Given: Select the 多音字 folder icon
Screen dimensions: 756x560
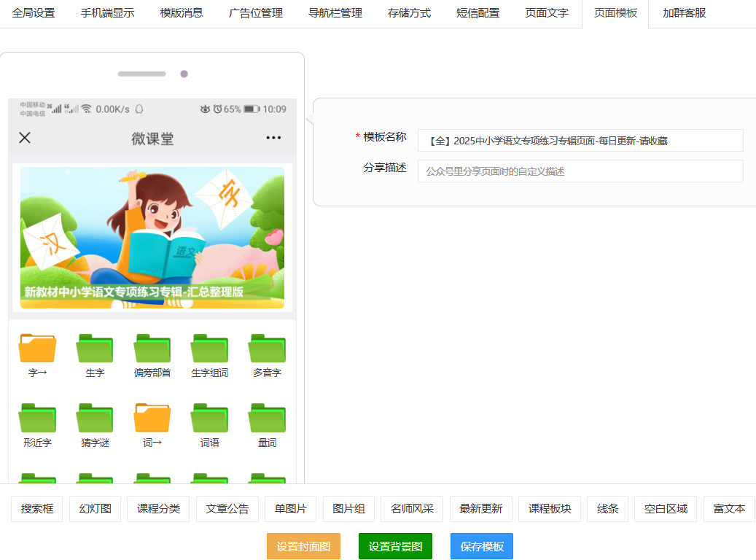Looking at the screenshot, I should [267, 349].
